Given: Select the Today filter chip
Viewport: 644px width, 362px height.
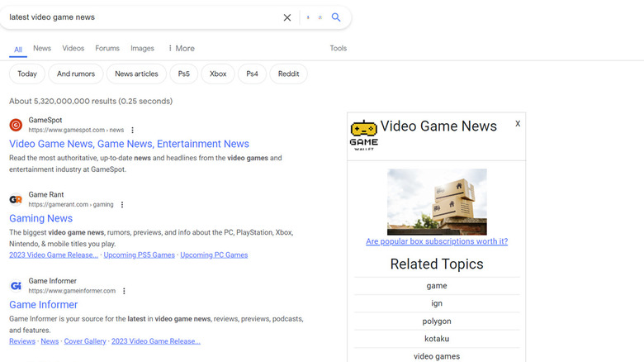Looking at the screenshot, I should [27, 74].
